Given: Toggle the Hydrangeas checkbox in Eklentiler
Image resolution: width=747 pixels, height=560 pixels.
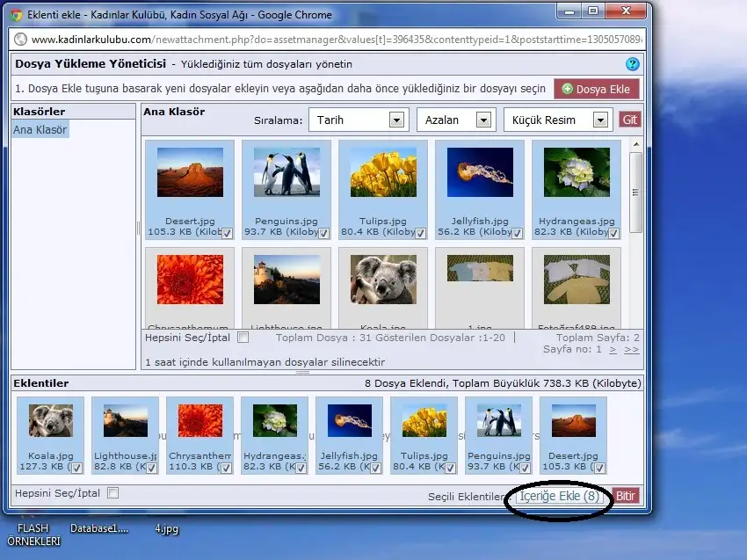Looking at the screenshot, I should point(301,468).
